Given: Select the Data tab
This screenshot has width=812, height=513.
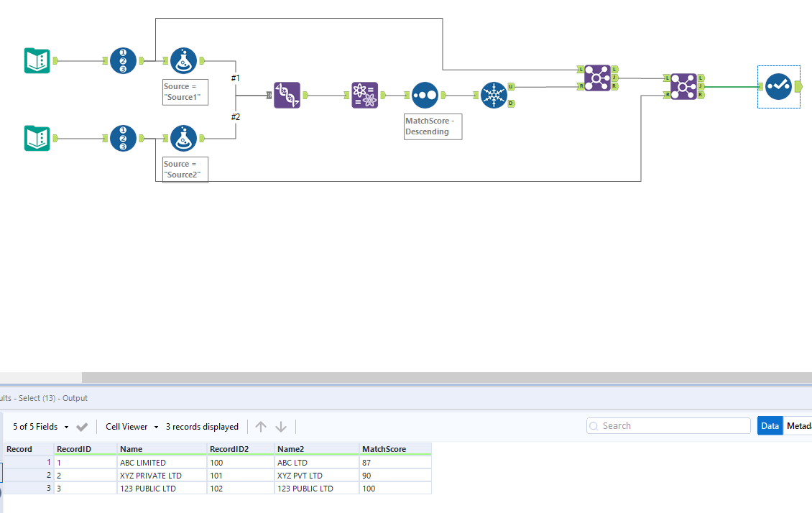Looking at the screenshot, I should 770,425.
